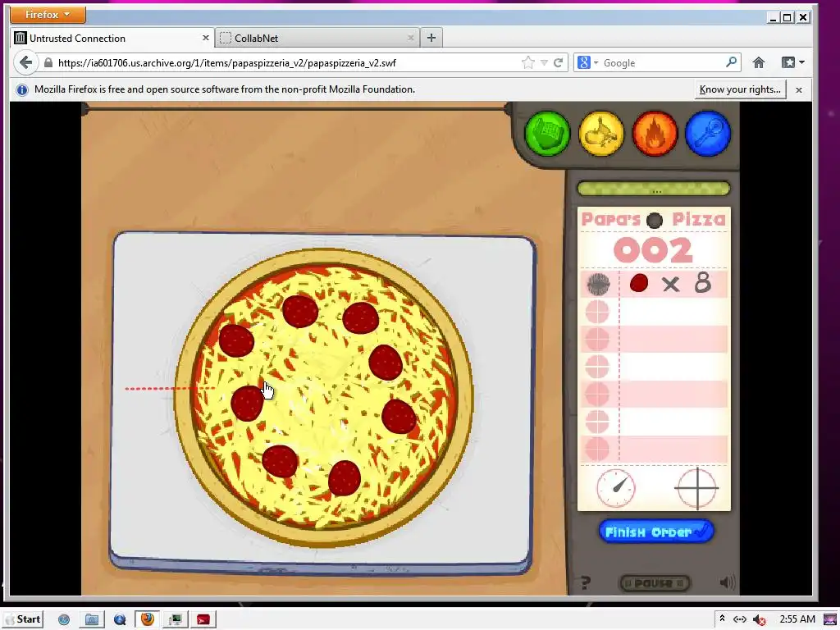840x630 pixels.
Task: Go to the orange Bake Station
Action: click(x=655, y=134)
